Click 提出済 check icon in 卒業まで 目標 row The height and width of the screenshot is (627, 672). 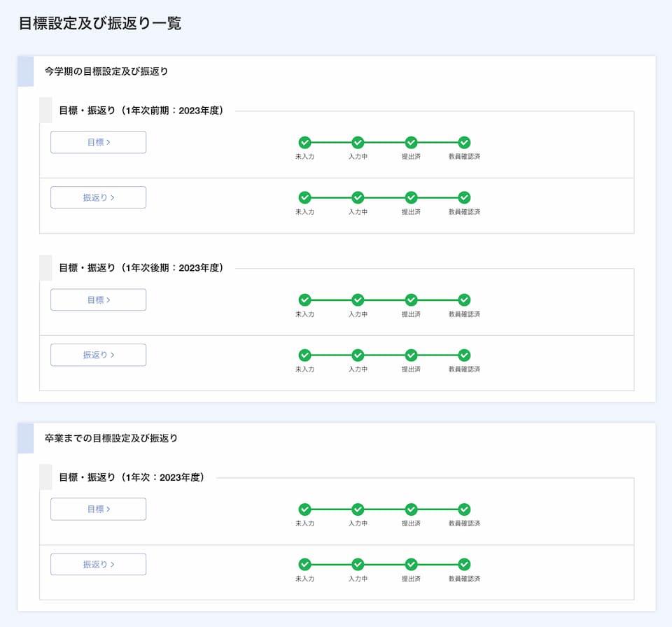pos(411,509)
